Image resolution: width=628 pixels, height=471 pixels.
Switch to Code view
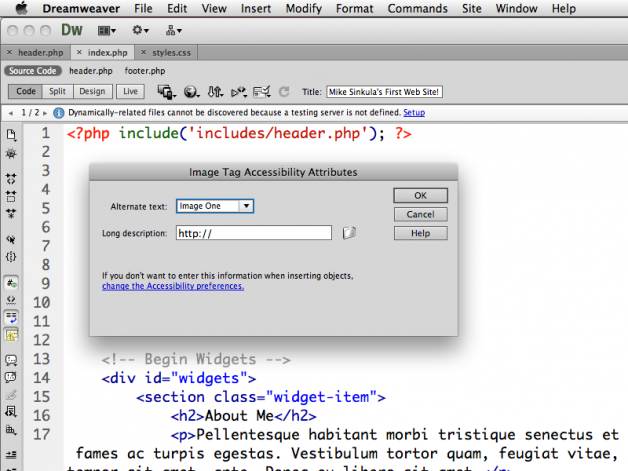pos(26,91)
